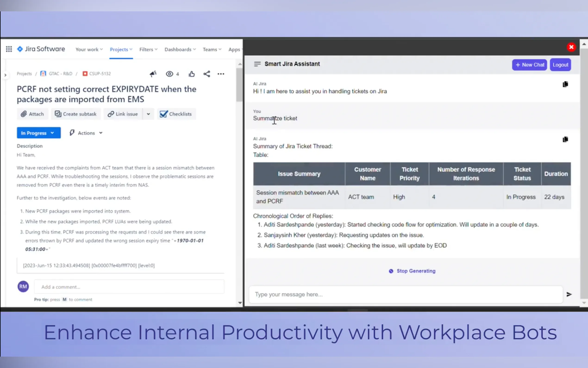Expand the collapsed left sidebar arrow
This screenshot has width=588, height=368.
point(5,75)
